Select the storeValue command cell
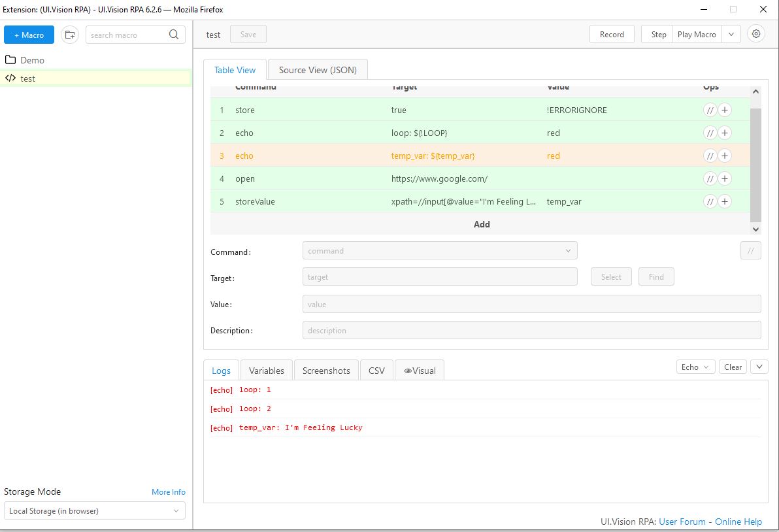 255,202
